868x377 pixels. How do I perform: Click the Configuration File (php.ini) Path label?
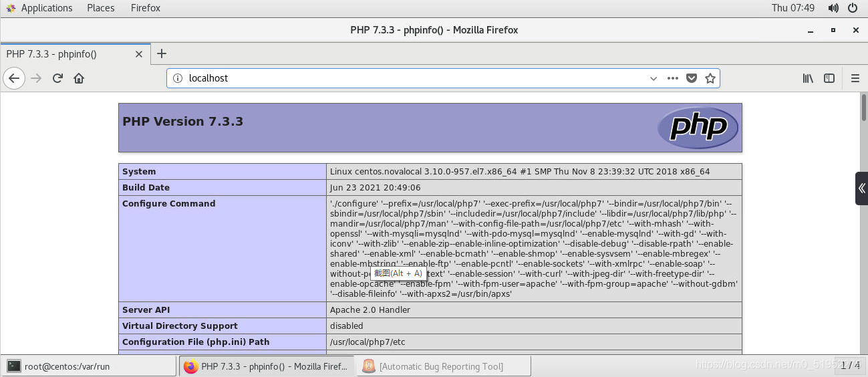(x=196, y=342)
